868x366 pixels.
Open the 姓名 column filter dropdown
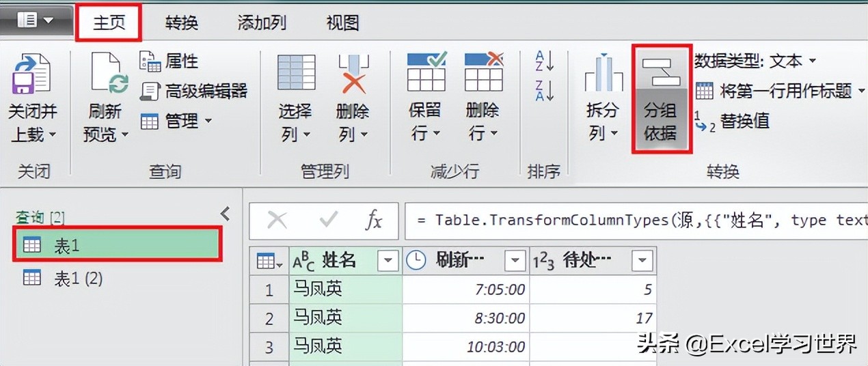388,260
